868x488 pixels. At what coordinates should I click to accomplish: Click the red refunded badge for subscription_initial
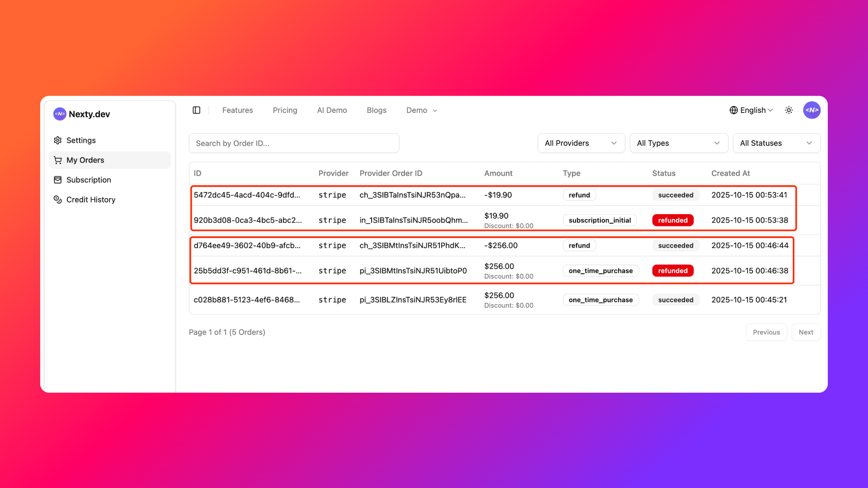[x=673, y=220]
